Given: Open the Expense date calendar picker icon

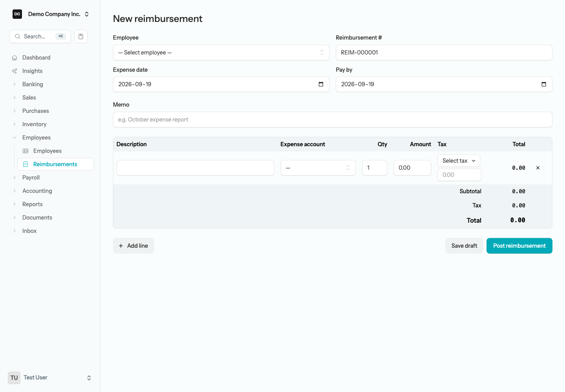Looking at the screenshot, I should [321, 84].
